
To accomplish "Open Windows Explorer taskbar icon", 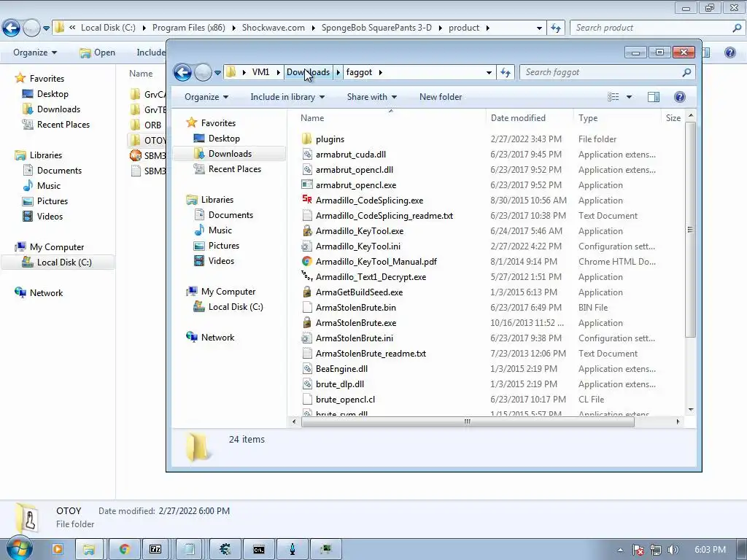I will (89, 550).
